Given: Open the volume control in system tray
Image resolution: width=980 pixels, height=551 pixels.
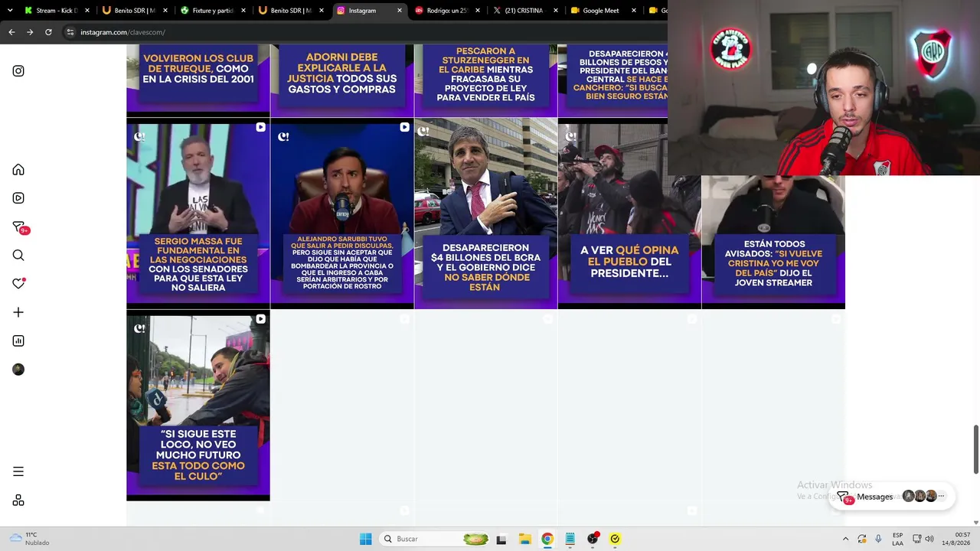Looking at the screenshot, I should click(930, 539).
